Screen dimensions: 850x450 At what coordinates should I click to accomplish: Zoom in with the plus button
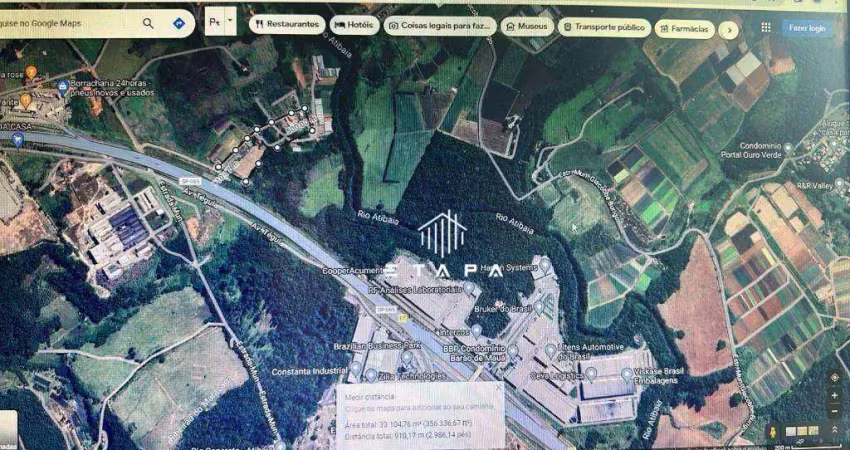tap(834, 395)
